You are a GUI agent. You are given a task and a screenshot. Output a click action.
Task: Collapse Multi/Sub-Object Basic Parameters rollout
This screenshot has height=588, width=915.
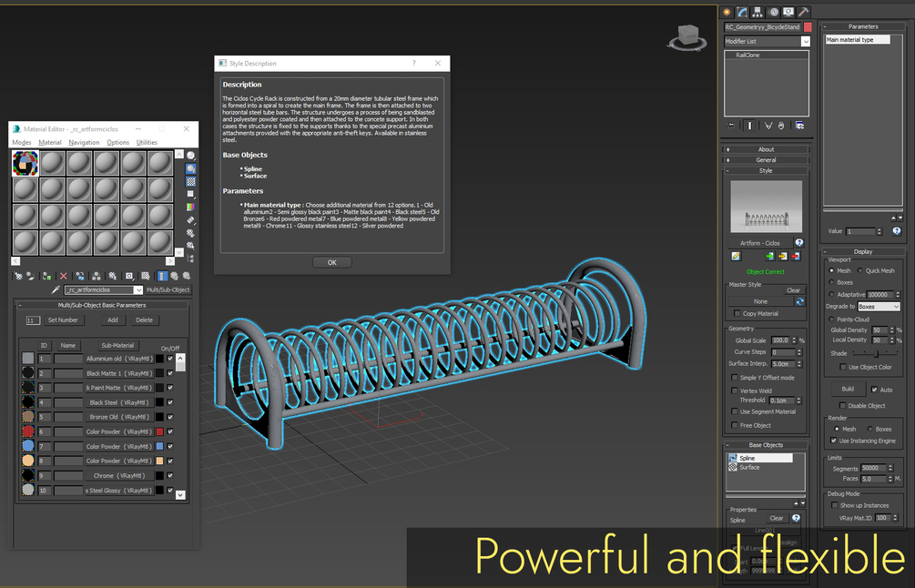click(x=102, y=305)
